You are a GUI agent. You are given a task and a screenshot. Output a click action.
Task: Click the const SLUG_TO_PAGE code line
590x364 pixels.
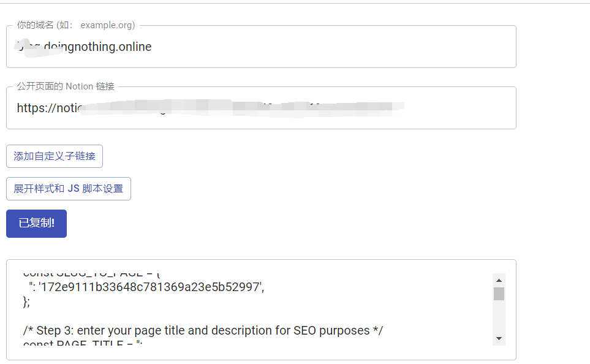point(92,273)
